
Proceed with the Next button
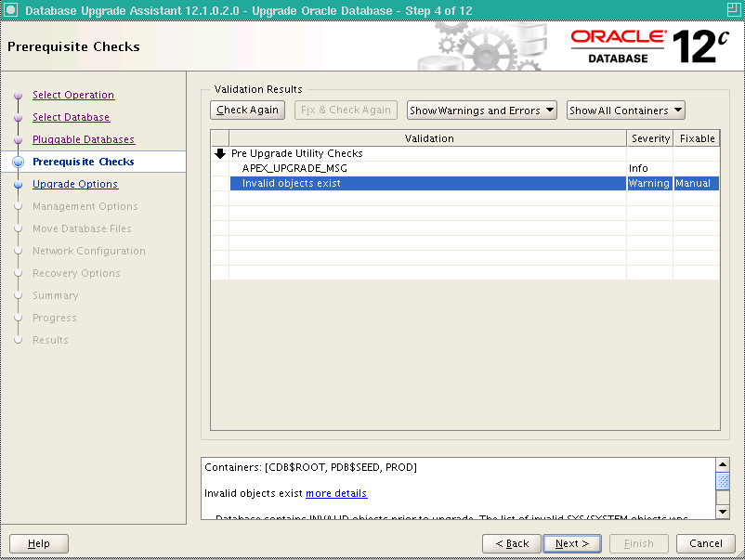pyautogui.click(x=572, y=543)
